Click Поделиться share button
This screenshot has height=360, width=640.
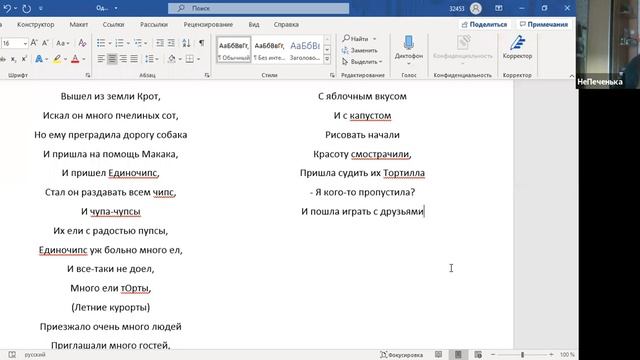point(484,24)
